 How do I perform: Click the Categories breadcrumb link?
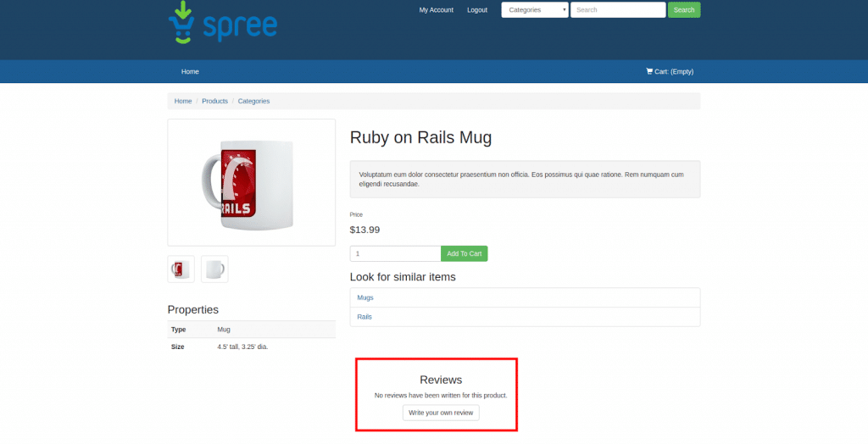point(253,102)
